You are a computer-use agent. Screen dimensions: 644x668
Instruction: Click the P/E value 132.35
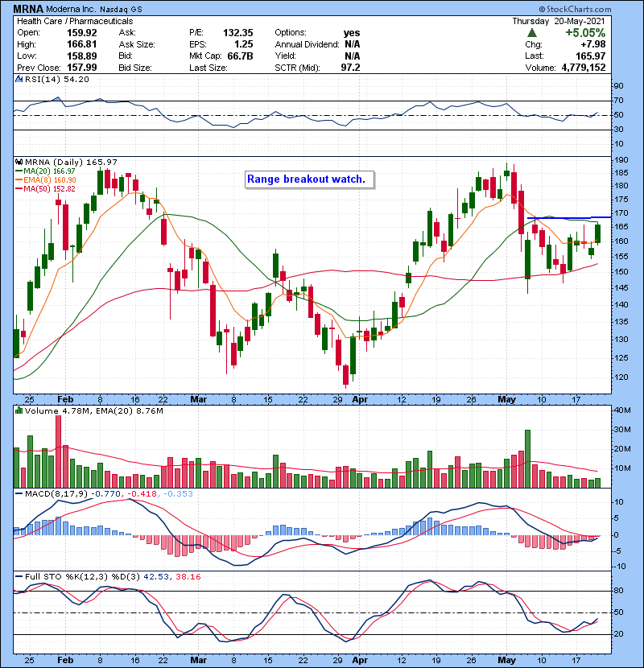[x=237, y=33]
